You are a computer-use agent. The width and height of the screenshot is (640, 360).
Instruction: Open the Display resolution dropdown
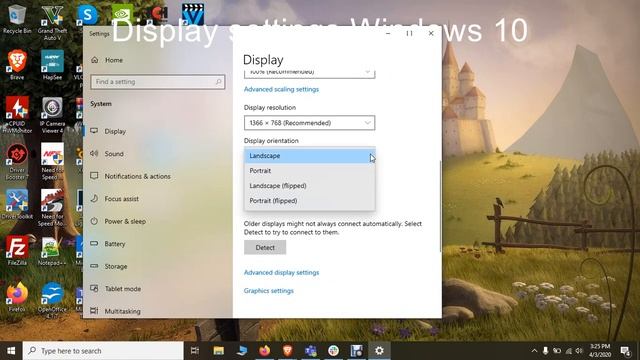point(309,123)
